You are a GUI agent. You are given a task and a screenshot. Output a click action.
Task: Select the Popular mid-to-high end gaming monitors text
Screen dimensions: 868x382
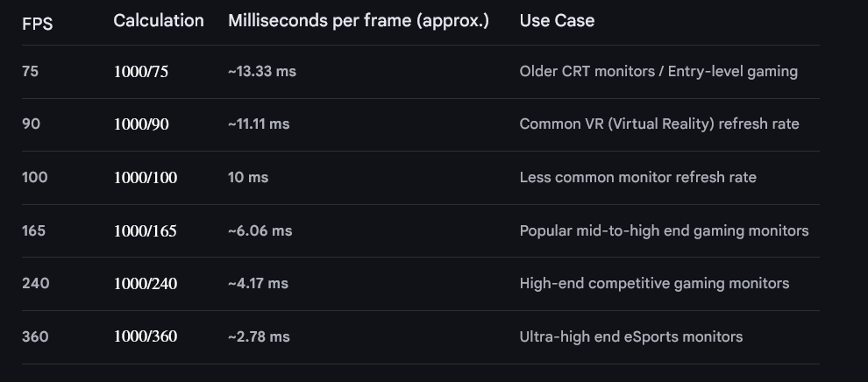tap(664, 230)
